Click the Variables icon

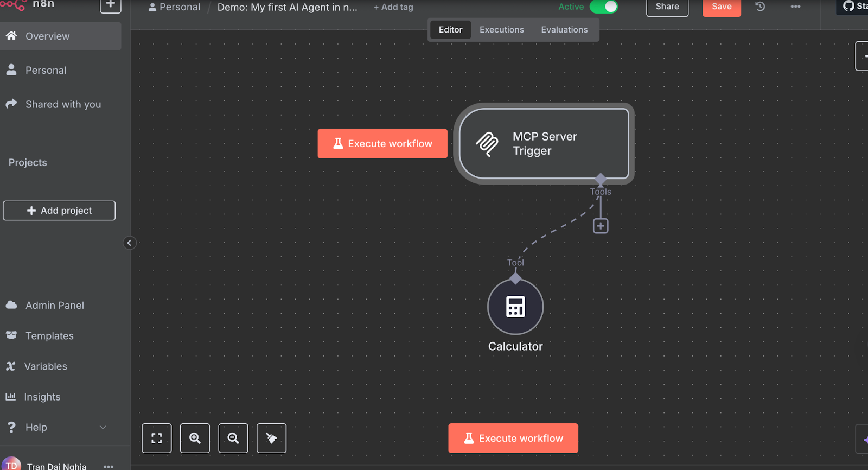[x=11, y=366]
